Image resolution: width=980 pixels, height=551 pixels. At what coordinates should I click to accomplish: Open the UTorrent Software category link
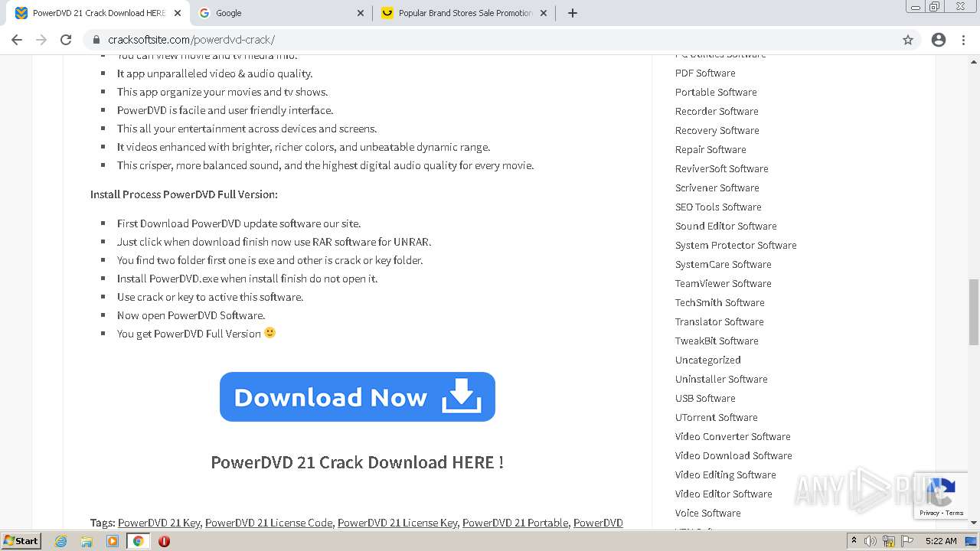click(x=716, y=417)
